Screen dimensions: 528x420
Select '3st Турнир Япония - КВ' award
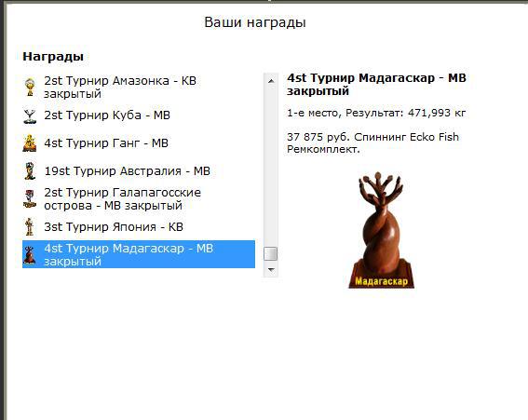[x=139, y=227]
